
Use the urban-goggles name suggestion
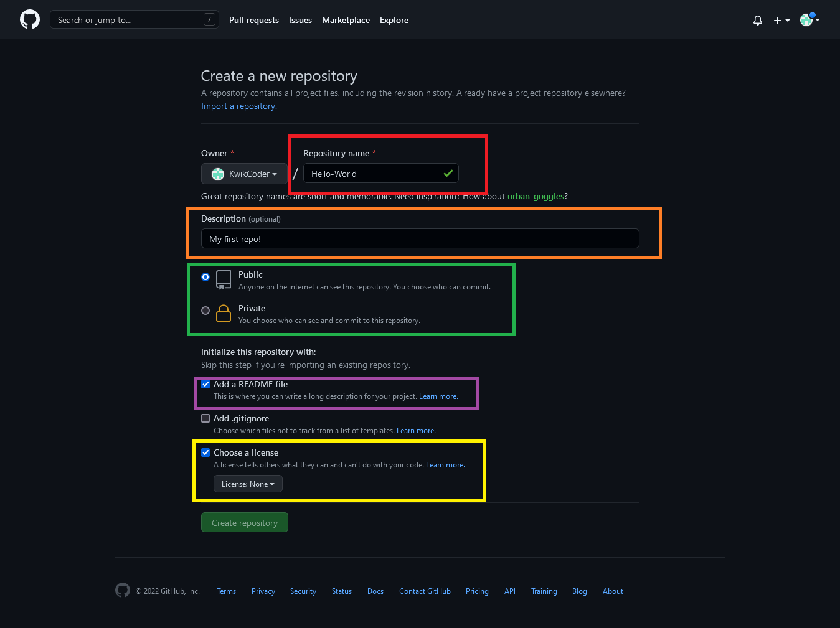(x=536, y=196)
